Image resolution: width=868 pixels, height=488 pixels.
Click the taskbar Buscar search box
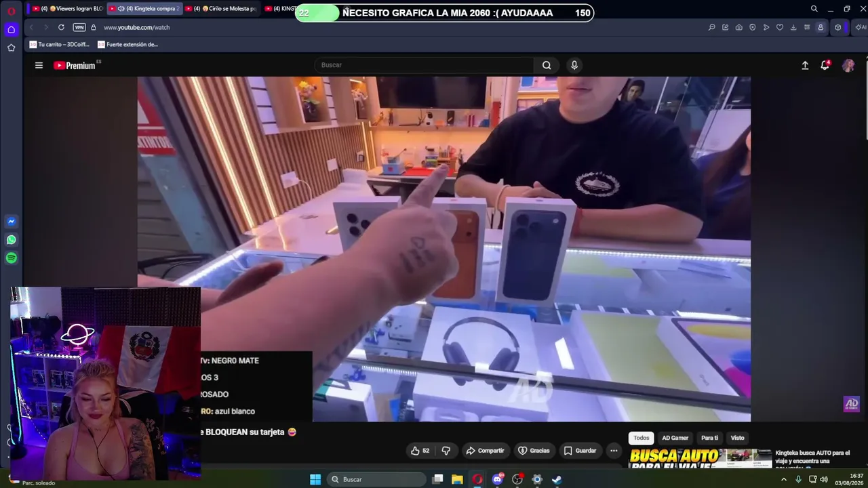pyautogui.click(x=376, y=479)
